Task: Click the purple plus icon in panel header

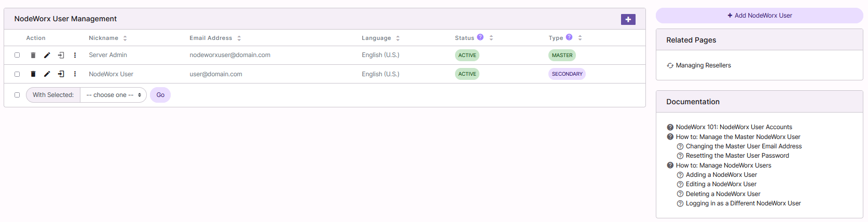Action: click(x=628, y=19)
